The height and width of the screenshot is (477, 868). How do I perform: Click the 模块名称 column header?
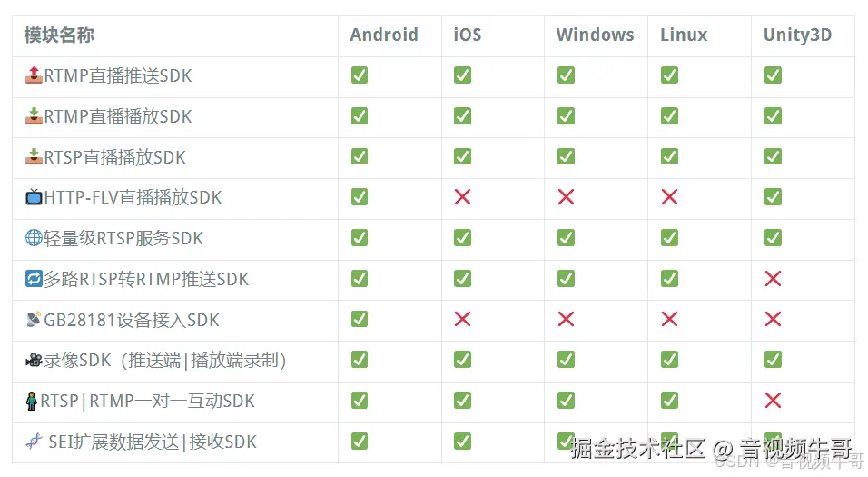point(59,35)
